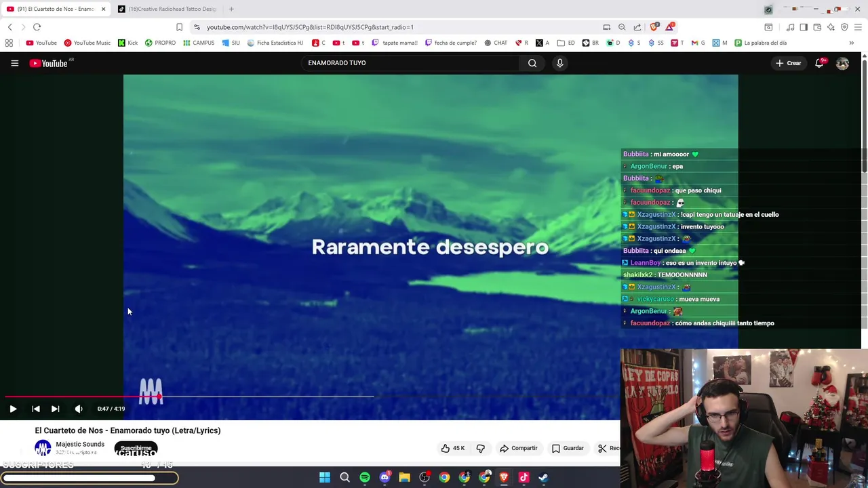Start voice search with the microphone
The width and height of the screenshot is (868, 488).
(559, 63)
